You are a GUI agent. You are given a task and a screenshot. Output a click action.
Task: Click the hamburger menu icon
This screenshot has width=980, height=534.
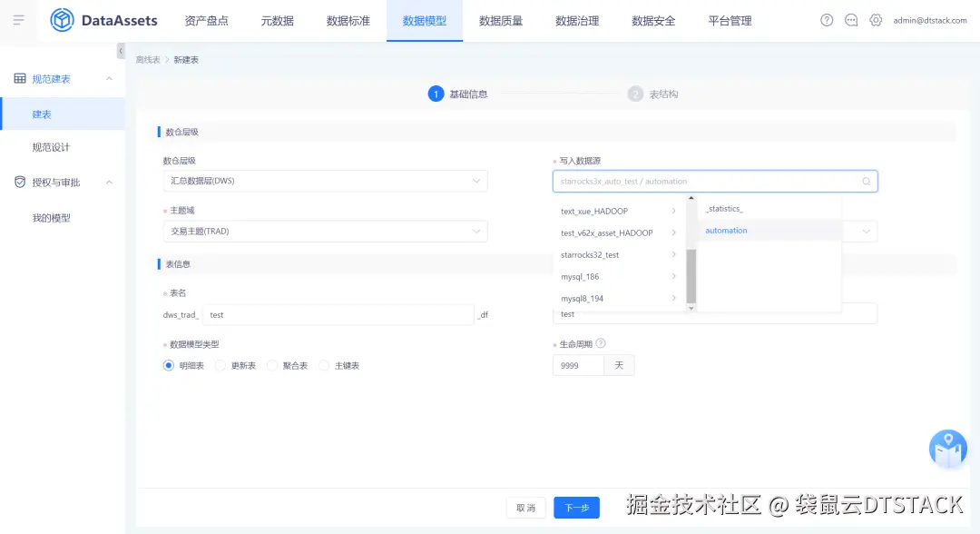(19, 20)
